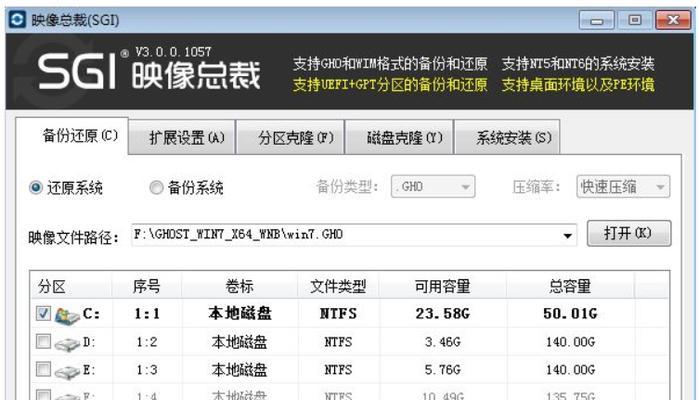This screenshot has height=400, width=699.
Task: Check the D: partition checkbox
Action: [43, 342]
